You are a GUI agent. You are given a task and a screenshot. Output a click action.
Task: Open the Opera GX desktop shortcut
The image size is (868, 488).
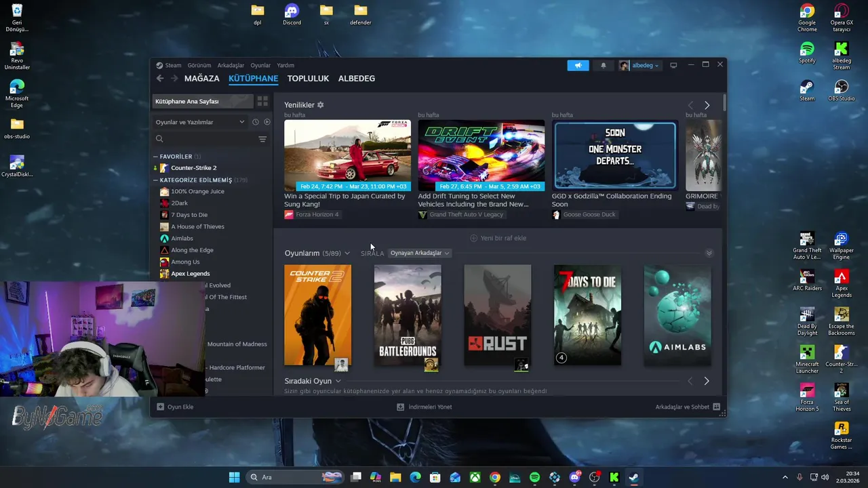(x=842, y=18)
